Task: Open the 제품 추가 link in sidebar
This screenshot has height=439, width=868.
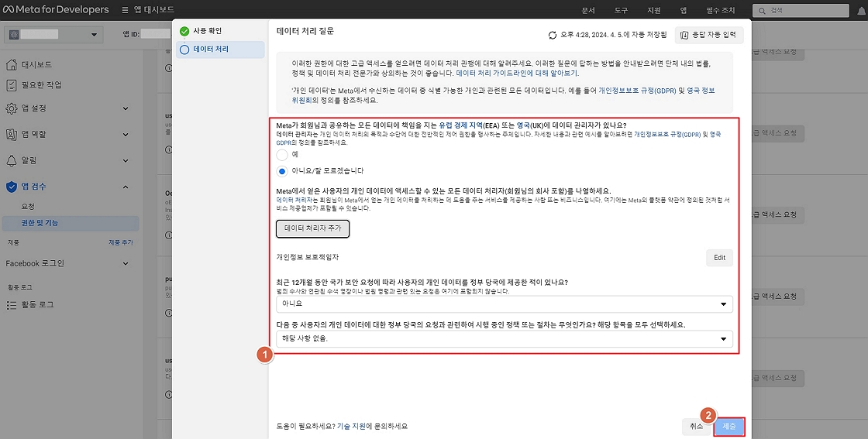Action: [121, 242]
